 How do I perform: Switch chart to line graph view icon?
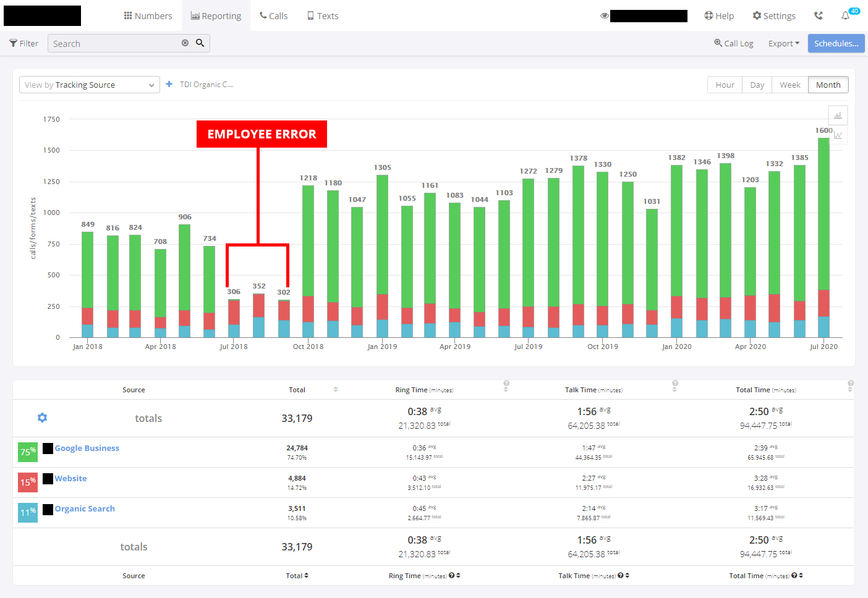(x=838, y=135)
